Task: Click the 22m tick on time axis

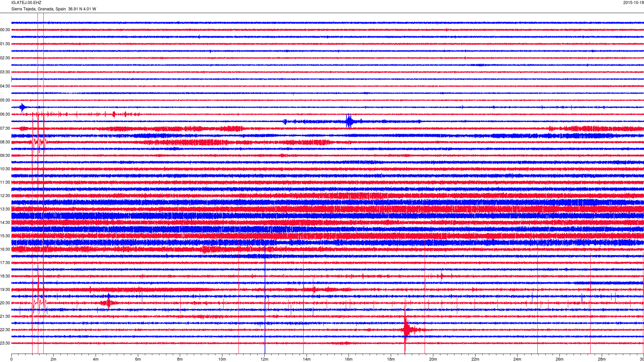Action: [x=475, y=359]
